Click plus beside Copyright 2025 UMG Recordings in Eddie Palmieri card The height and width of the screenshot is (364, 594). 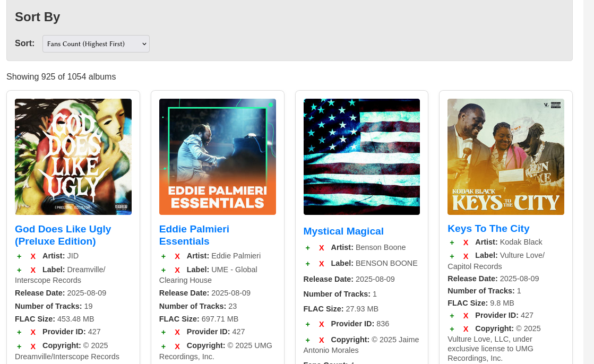[x=163, y=346]
